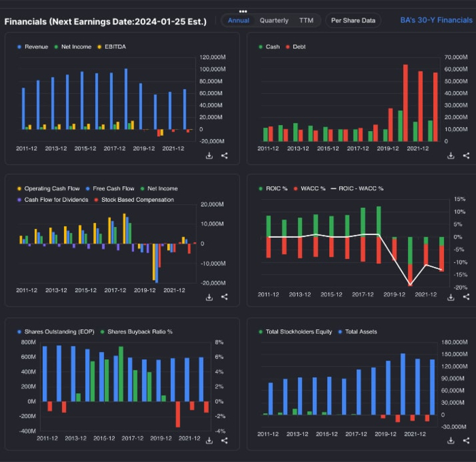The height and width of the screenshot is (462, 476).
Task: Select the TTM tab
Action: coord(306,20)
